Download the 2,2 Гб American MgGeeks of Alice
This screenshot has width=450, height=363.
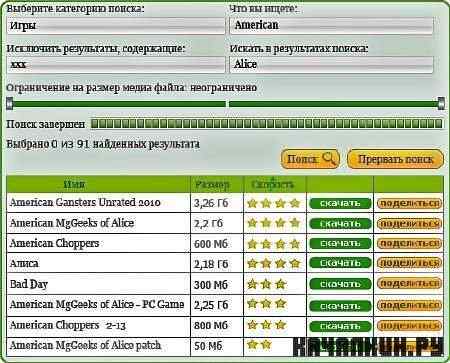[340, 224]
